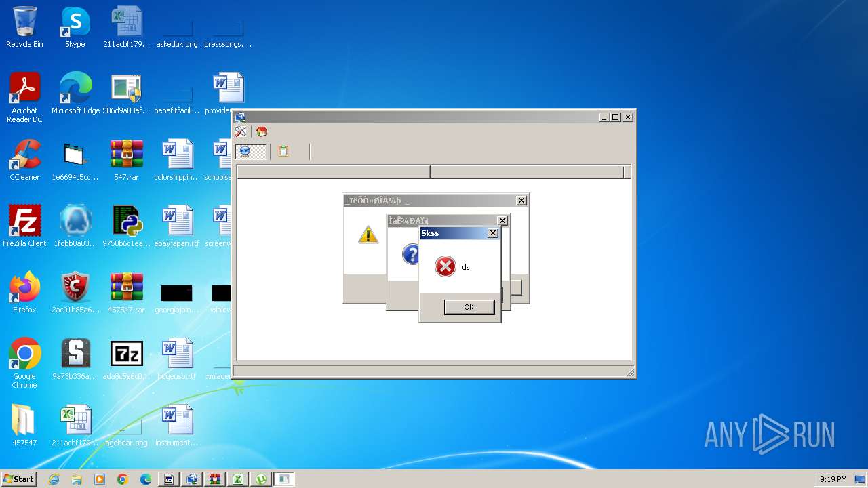Select the agehear.png desktop file

pyautogui.click(x=126, y=432)
